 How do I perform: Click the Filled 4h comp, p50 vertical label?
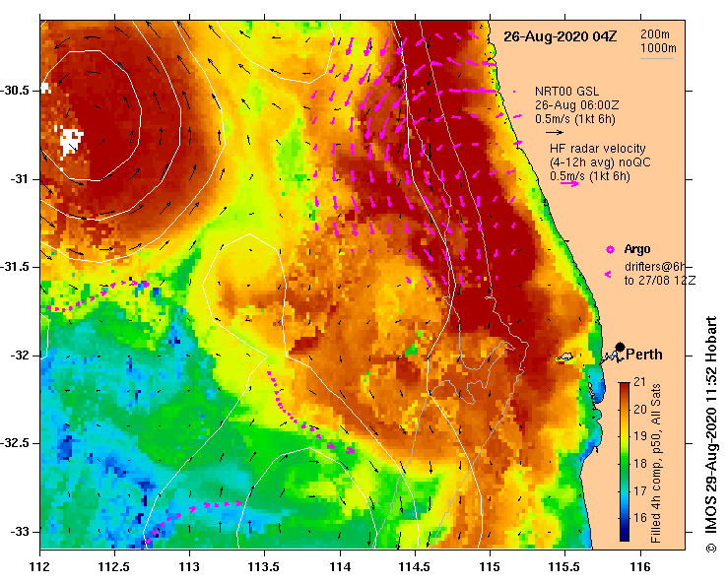click(656, 464)
